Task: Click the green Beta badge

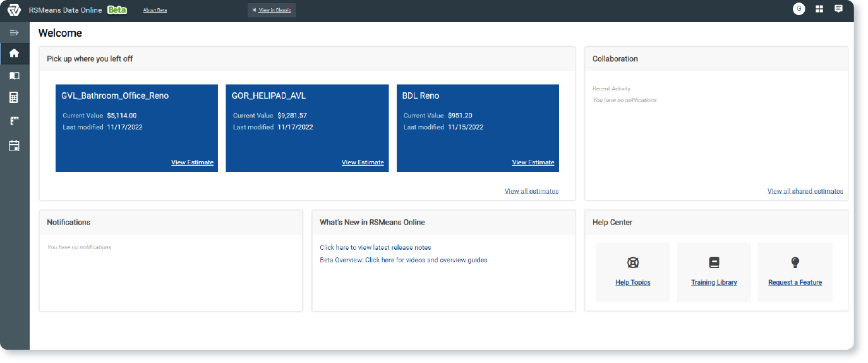Action: coord(117,10)
